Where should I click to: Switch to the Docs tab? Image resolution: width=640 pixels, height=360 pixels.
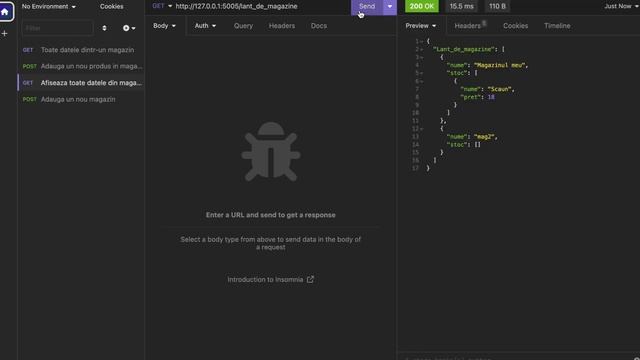(319, 26)
